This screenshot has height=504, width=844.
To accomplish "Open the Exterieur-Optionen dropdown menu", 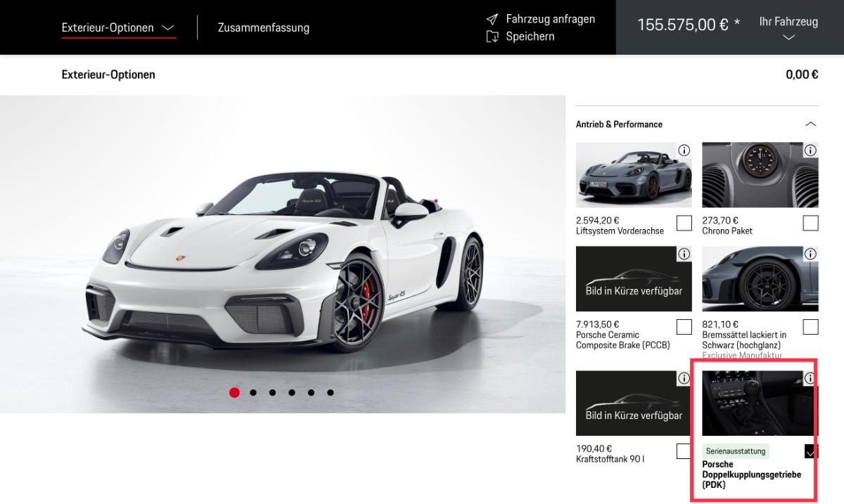I will pos(118,28).
